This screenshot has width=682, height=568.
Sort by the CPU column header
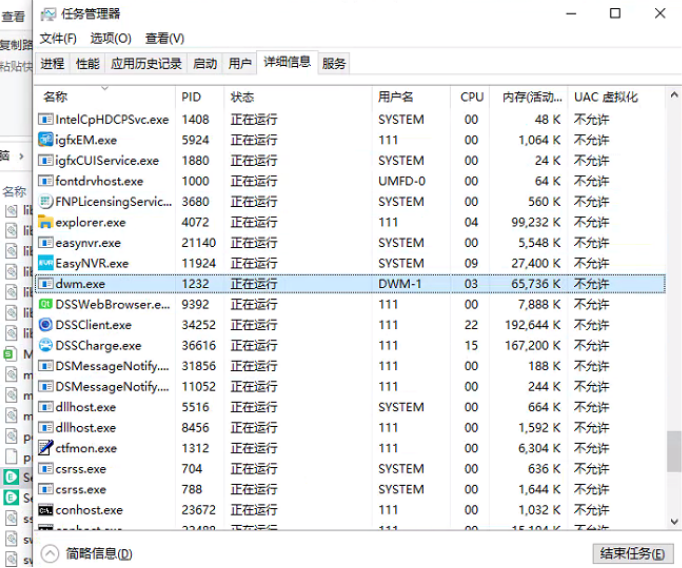[x=471, y=97]
